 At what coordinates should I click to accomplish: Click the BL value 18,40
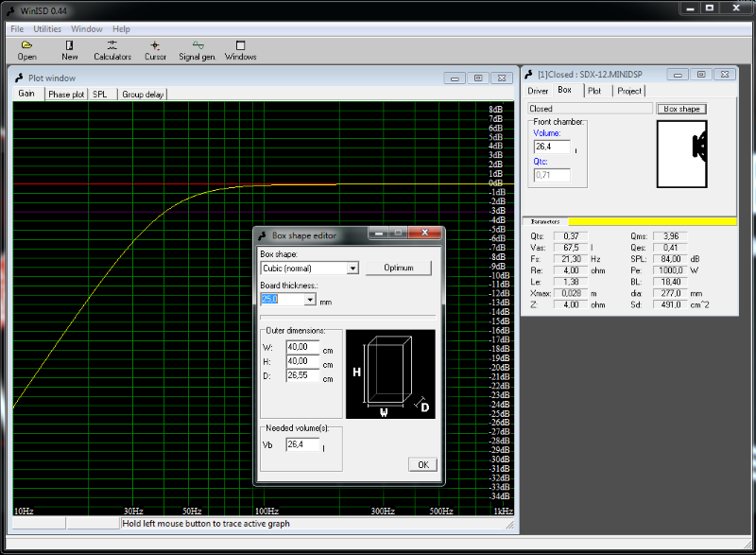tap(670, 282)
